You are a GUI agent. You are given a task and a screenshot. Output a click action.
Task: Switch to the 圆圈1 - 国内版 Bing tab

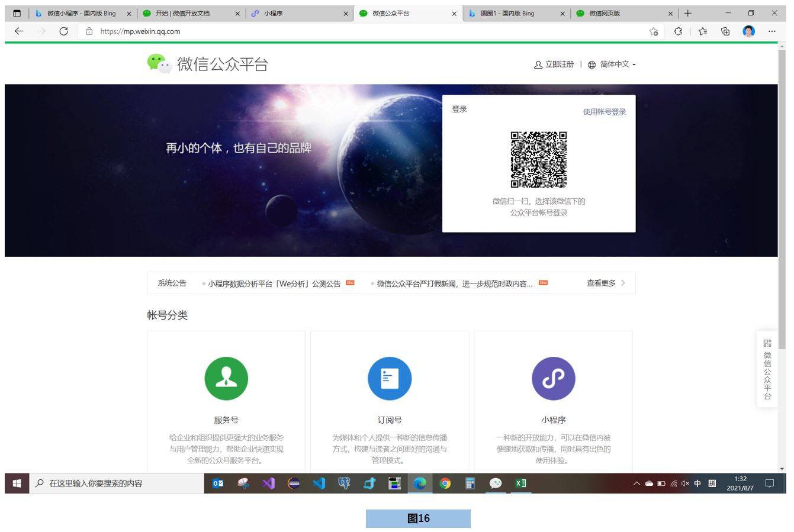pos(516,13)
